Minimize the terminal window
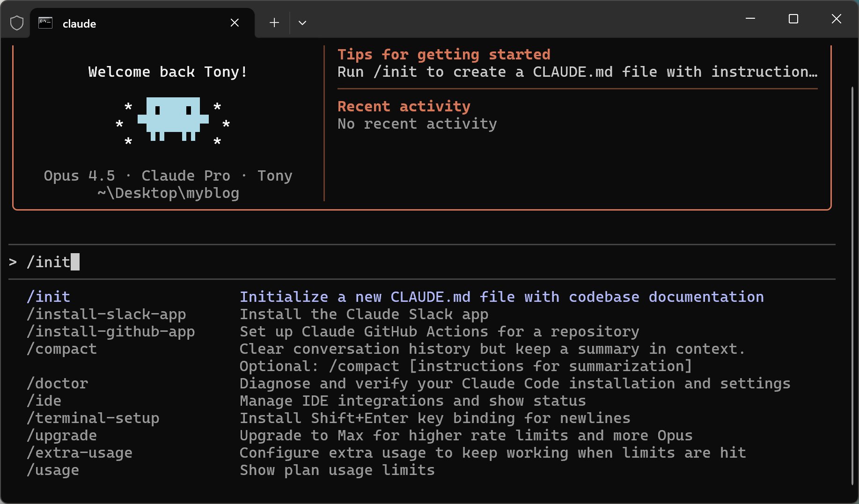The image size is (859, 504). [x=750, y=19]
